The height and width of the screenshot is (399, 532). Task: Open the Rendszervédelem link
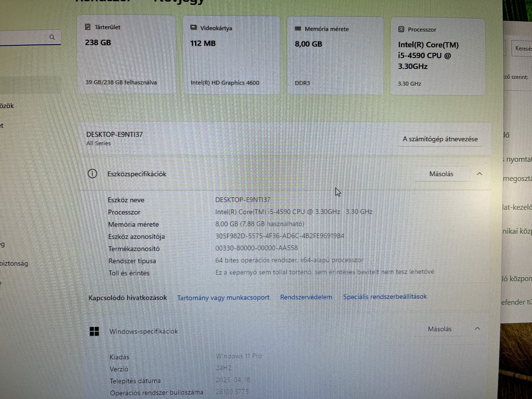tap(306, 297)
